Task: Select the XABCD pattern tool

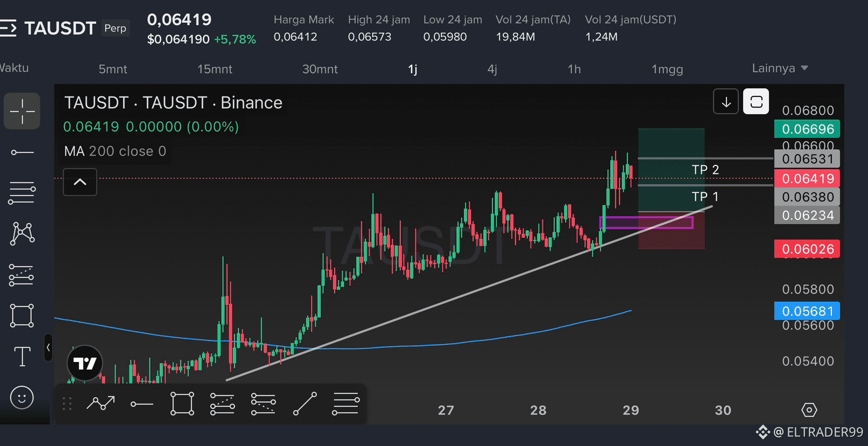Action: pos(22,234)
